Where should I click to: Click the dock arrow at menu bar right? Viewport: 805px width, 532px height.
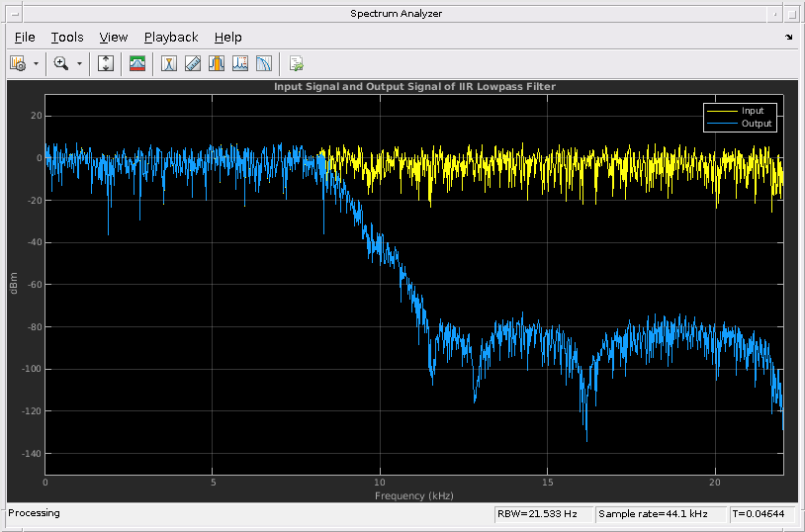pyautogui.click(x=788, y=37)
